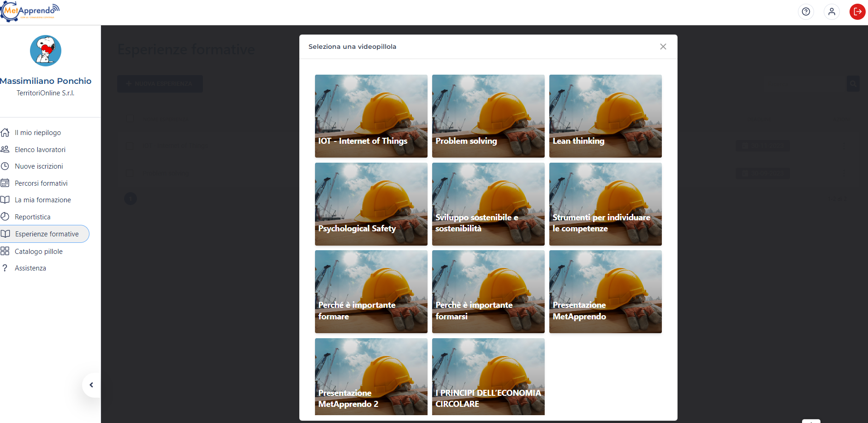Click the Snoopy user avatar
The height and width of the screenshot is (423, 868).
pos(46,51)
